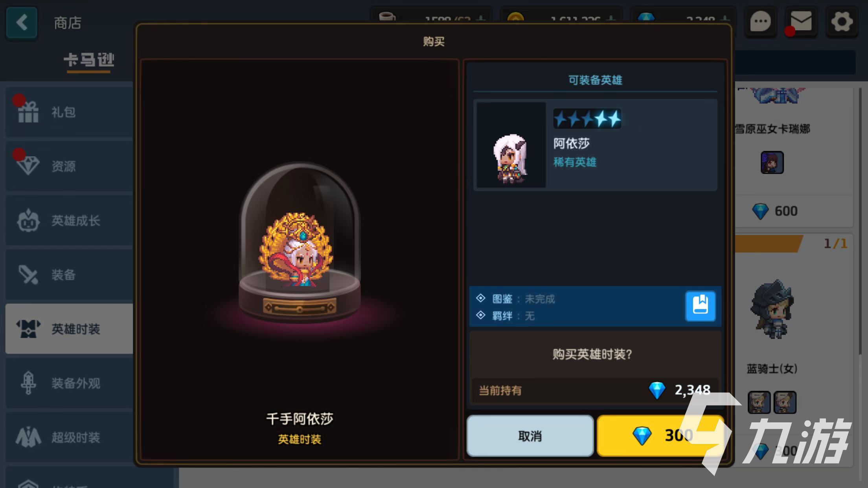Select the 礼包 gift pack category

69,112
